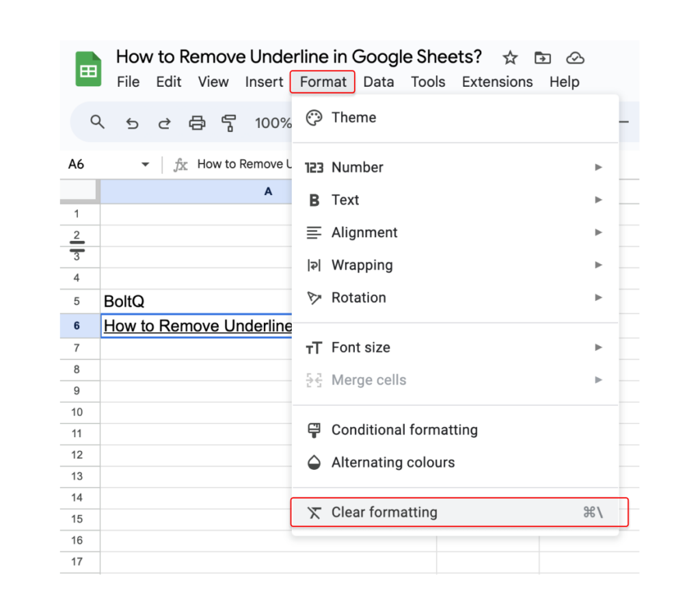Screen dimensions: 700x615
Task: Click the Number (123) format icon
Action: tap(314, 167)
